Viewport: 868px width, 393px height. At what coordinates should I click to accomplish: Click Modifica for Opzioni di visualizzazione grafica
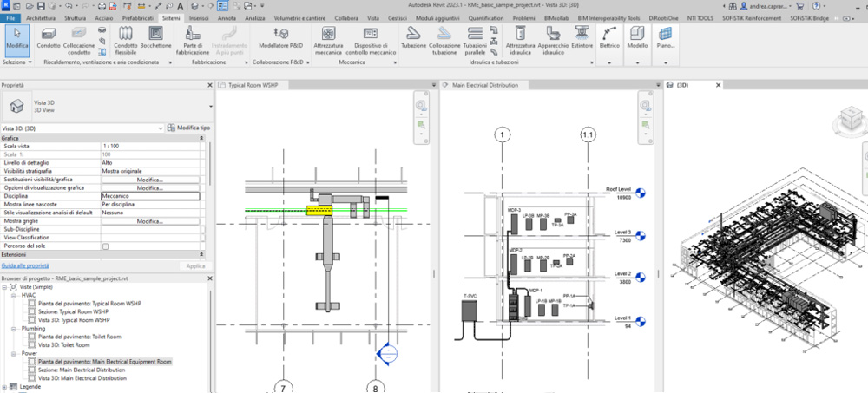[x=150, y=188]
